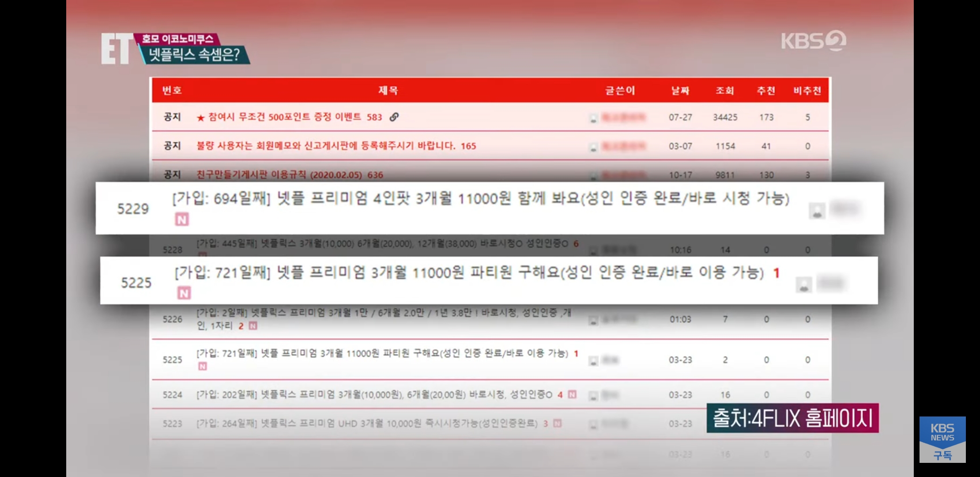Sort by the 날짜 column header
980x477 pixels.
[680, 91]
